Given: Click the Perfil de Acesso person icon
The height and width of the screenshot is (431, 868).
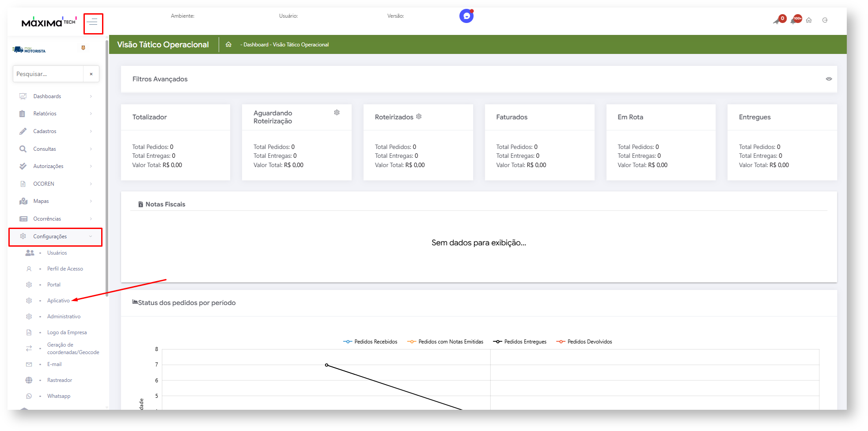Looking at the screenshot, I should tap(29, 269).
